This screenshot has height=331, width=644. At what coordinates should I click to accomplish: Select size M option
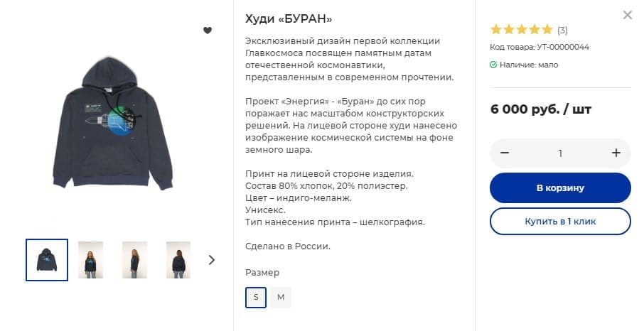tap(281, 298)
